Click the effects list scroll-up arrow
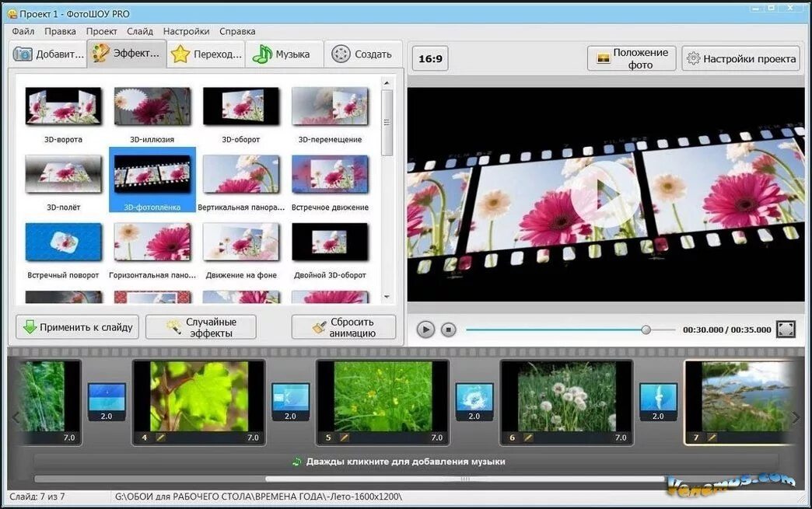Viewport: 812px width, 509px height. pos(387,82)
